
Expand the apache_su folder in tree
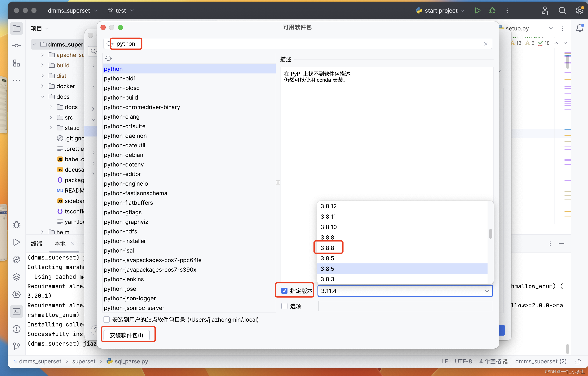coord(42,55)
